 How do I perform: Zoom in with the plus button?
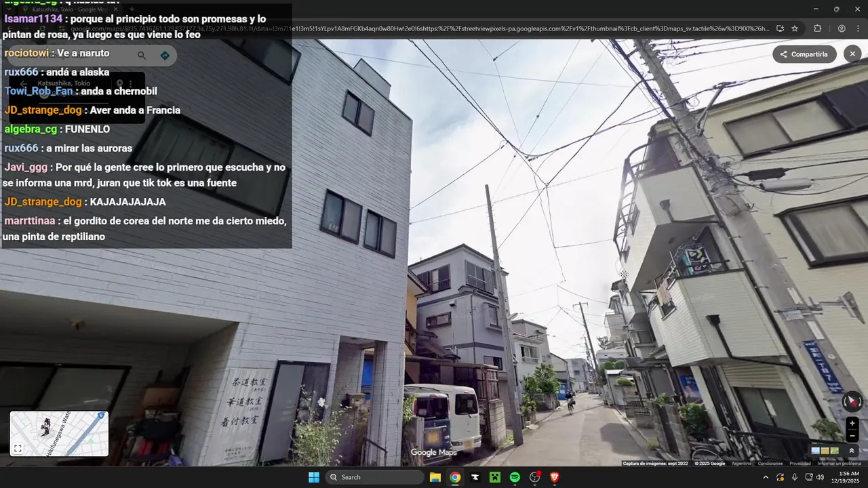[852, 424]
